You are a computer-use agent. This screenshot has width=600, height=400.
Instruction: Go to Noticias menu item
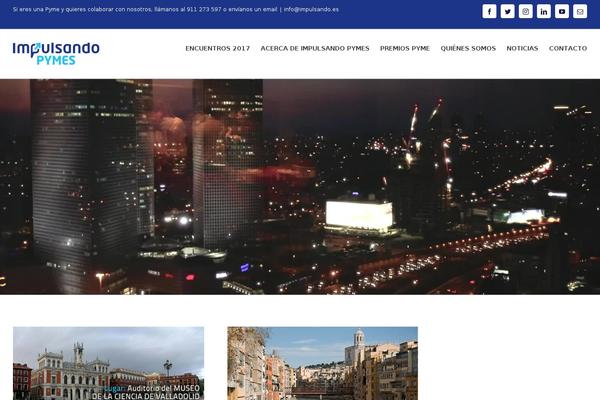[522, 48]
